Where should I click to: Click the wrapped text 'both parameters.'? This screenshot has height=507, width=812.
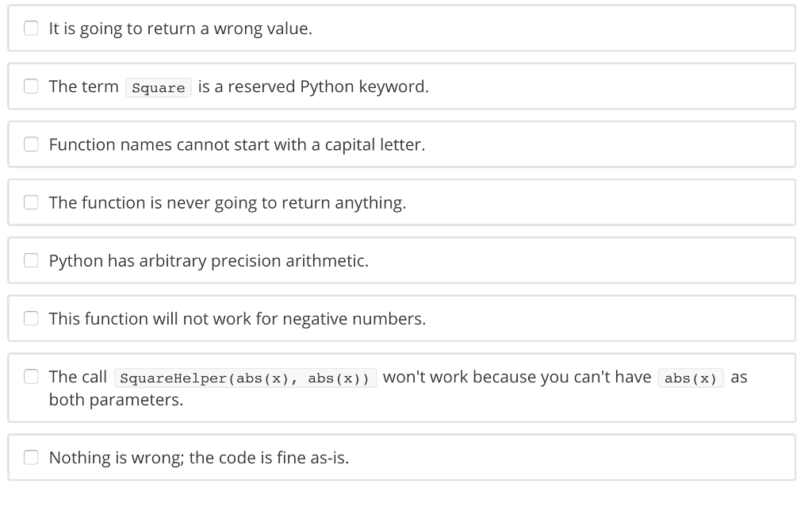point(116,400)
